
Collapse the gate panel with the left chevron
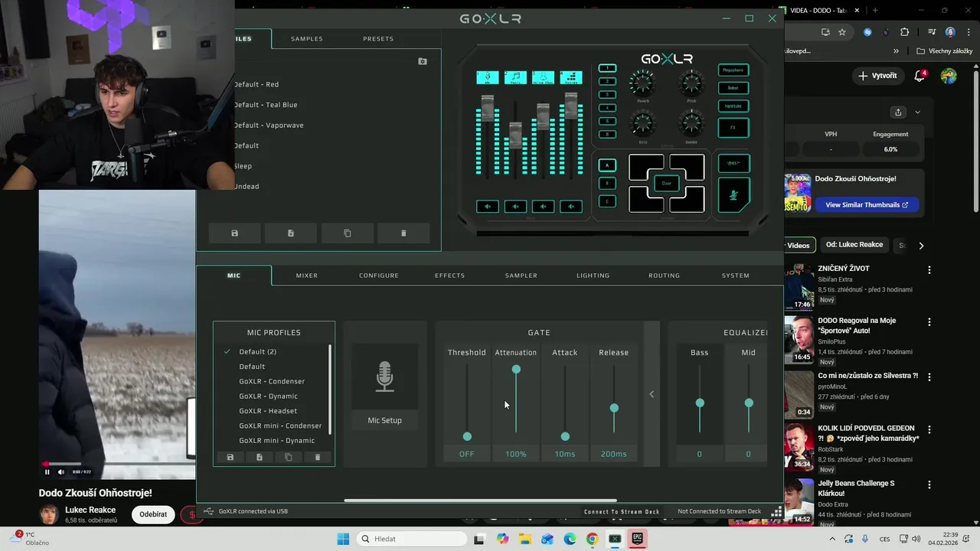tap(652, 394)
